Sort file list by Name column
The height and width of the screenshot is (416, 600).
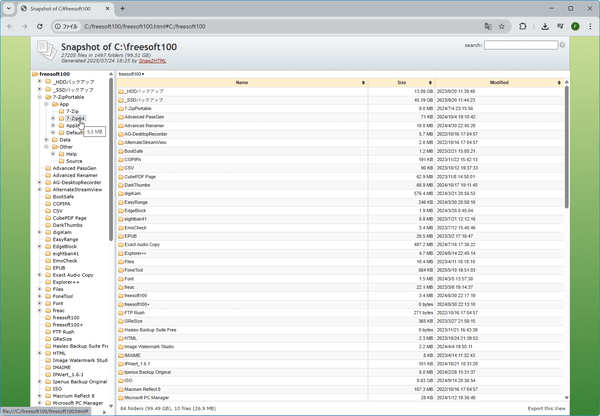pyautogui.click(x=242, y=83)
